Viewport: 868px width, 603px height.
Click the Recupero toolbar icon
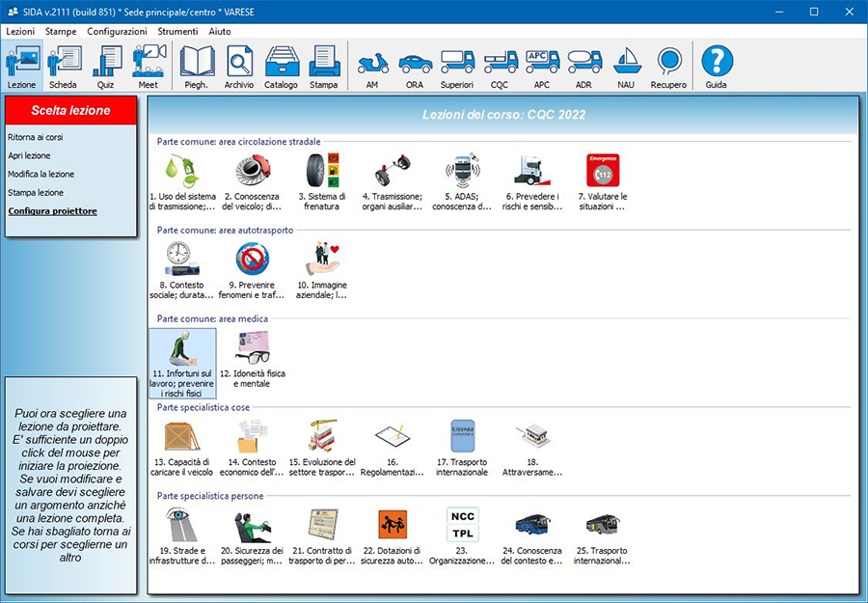click(668, 67)
